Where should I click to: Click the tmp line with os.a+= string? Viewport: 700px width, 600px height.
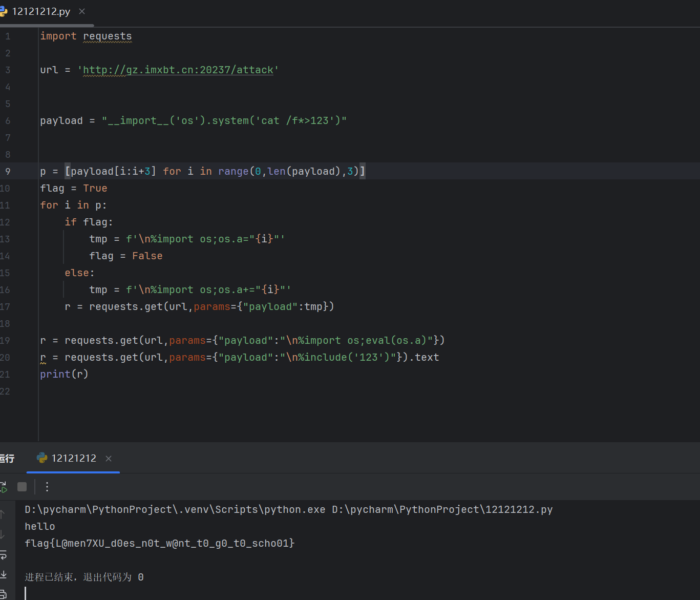[190, 289]
